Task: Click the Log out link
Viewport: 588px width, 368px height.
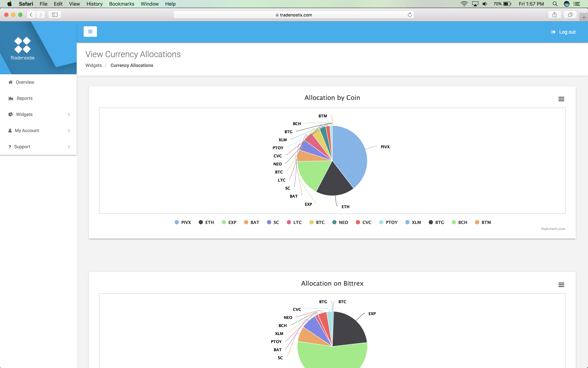Action: (x=563, y=32)
